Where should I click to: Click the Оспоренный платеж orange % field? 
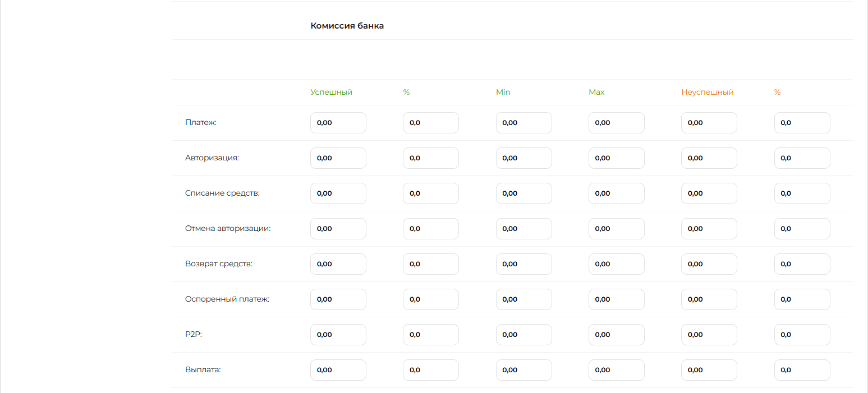click(x=802, y=299)
